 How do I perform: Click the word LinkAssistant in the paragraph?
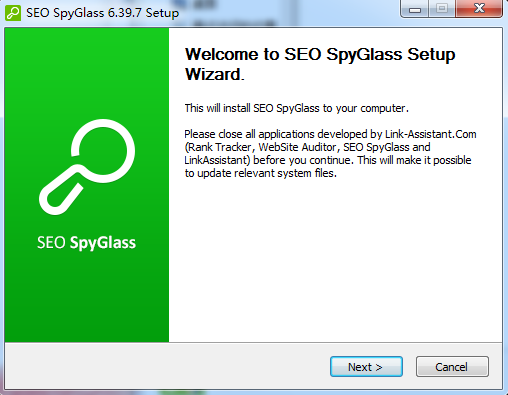point(216,160)
